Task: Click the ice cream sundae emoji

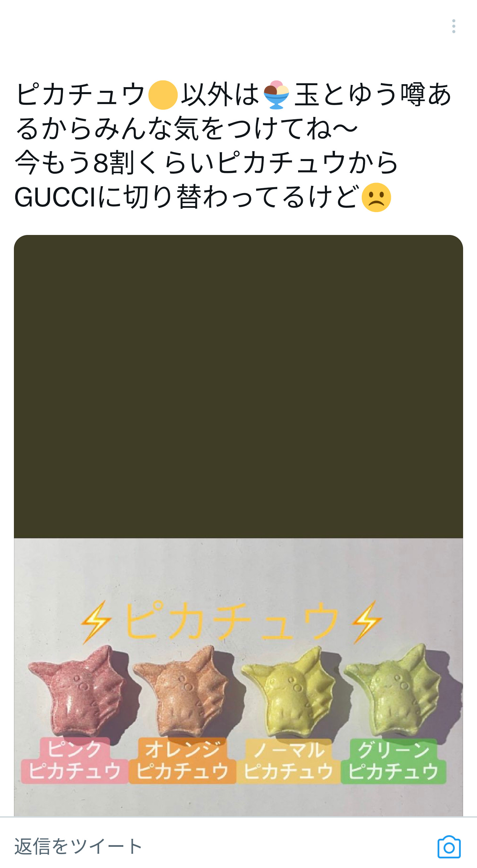Action: click(x=277, y=95)
